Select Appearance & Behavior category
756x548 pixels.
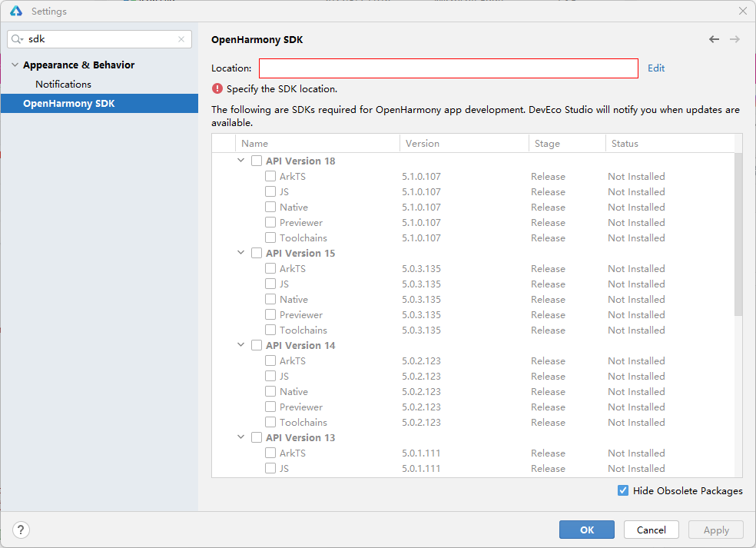click(x=78, y=65)
